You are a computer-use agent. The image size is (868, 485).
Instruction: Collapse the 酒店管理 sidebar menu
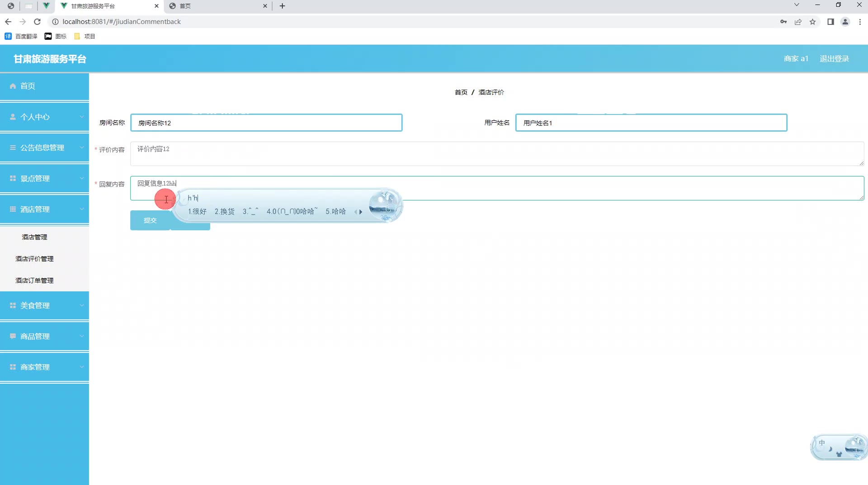coord(44,209)
